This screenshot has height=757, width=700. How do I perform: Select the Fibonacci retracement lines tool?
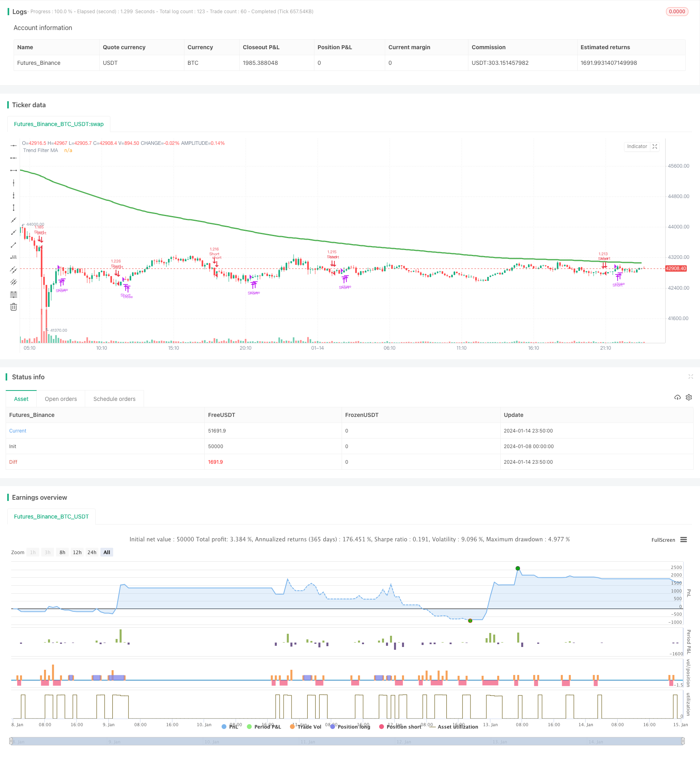pos(14,294)
